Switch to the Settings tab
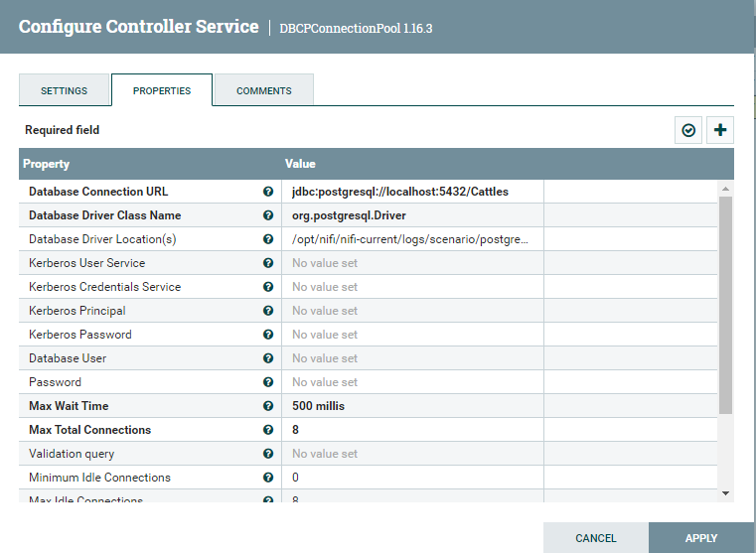Screen dimensions: 756x553 (x=64, y=90)
